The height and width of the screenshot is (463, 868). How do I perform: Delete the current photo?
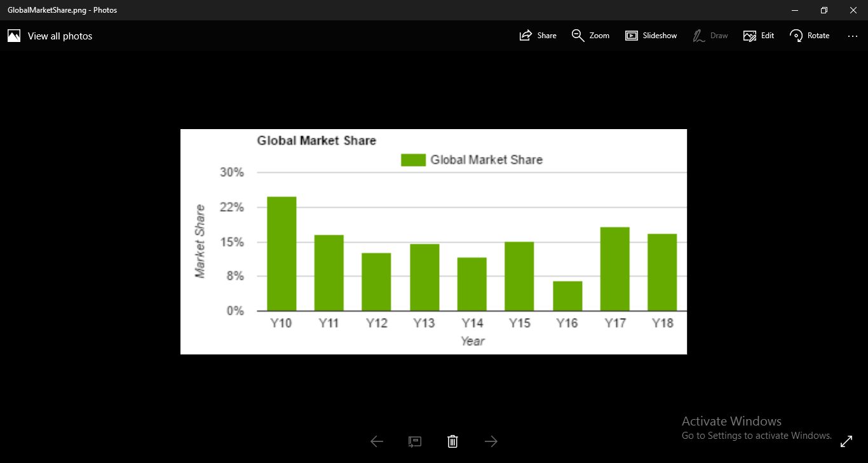[452, 441]
